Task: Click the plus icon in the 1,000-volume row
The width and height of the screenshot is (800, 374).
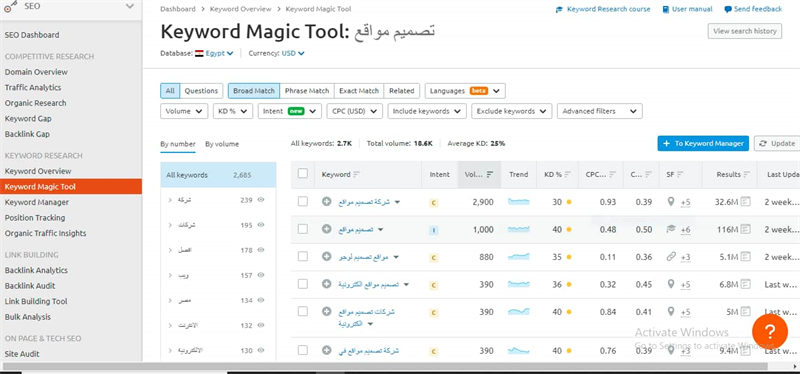Action: [x=327, y=229]
